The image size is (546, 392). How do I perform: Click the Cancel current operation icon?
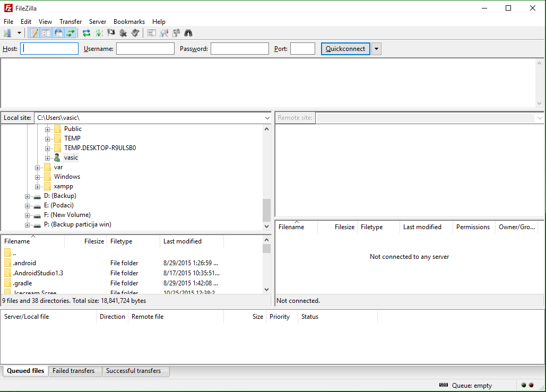[x=111, y=33]
